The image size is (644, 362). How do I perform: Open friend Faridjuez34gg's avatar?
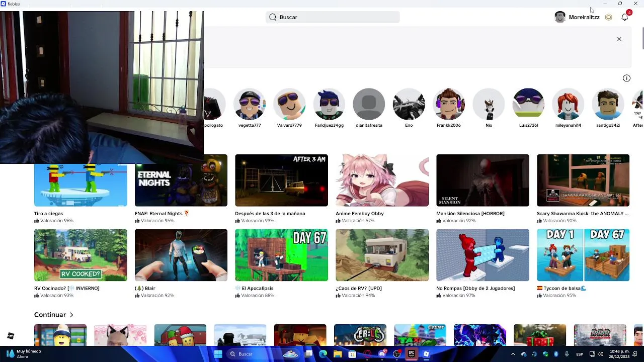329,104
